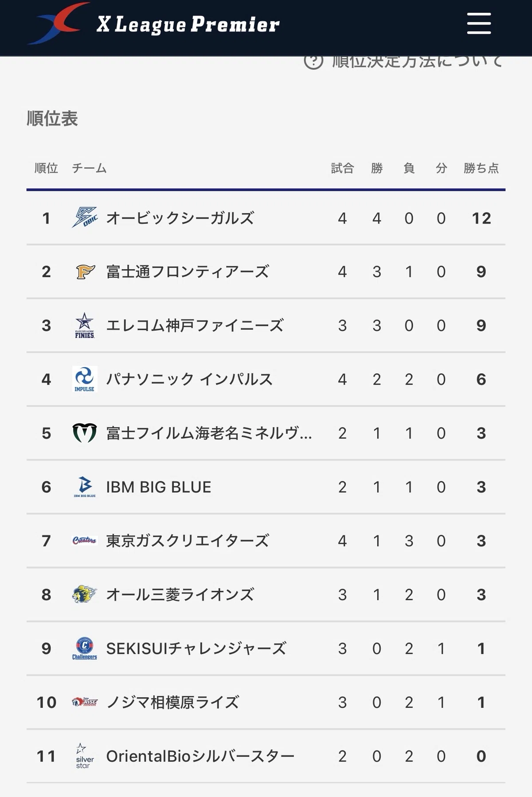Viewport: 532px width, 797px height.
Task: Click the 試合 column header
Action: tap(342, 168)
